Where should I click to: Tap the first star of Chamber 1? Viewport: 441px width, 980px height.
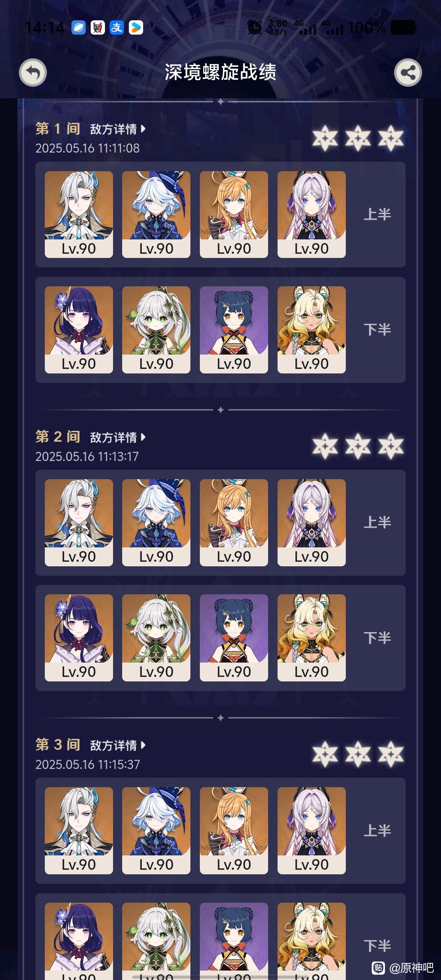coord(325,138)
